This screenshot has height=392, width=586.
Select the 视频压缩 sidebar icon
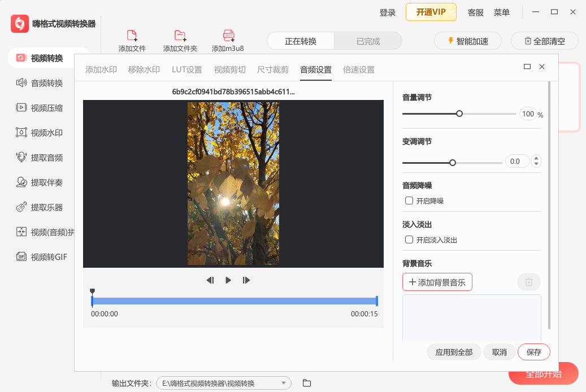point(35,107)
